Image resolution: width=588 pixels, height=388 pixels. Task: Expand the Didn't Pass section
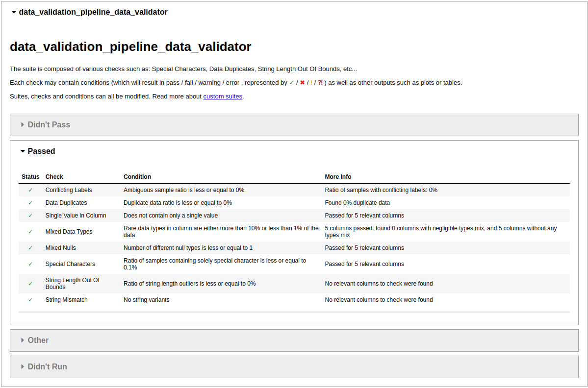tap(49, 124)
